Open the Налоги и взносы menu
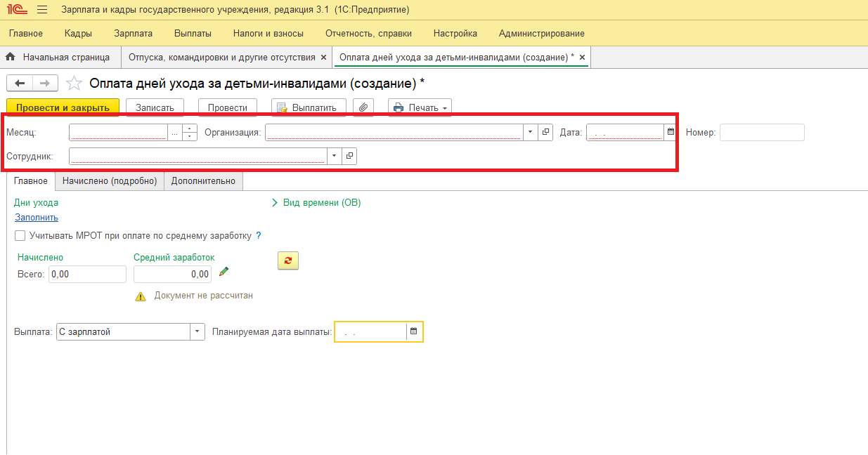The height and width of the screenshot is (455, 868). [268, 33]
